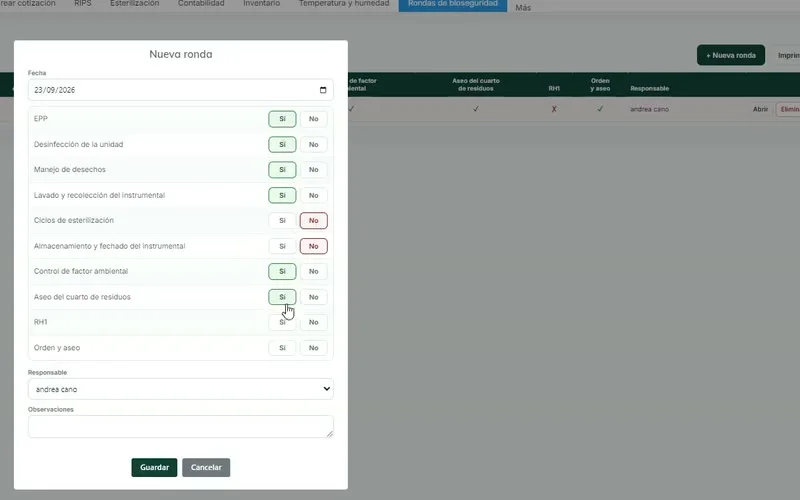Select No for Lavado y recolección del instrumental
Viewport: 800px width, 500px height.
point(313,195)
